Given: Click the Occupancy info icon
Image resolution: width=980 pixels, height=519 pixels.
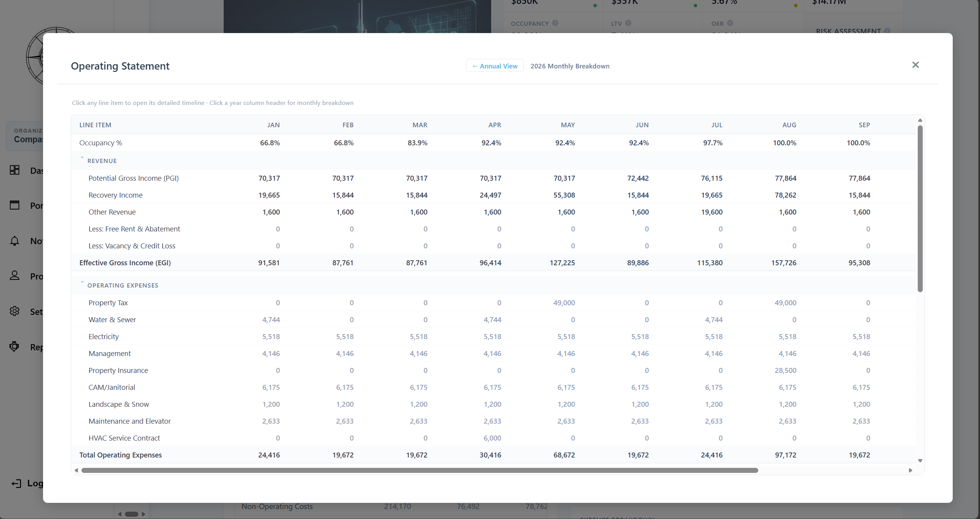Looking at the screenshot, I should pyautogui.click(x=555, y=23).
